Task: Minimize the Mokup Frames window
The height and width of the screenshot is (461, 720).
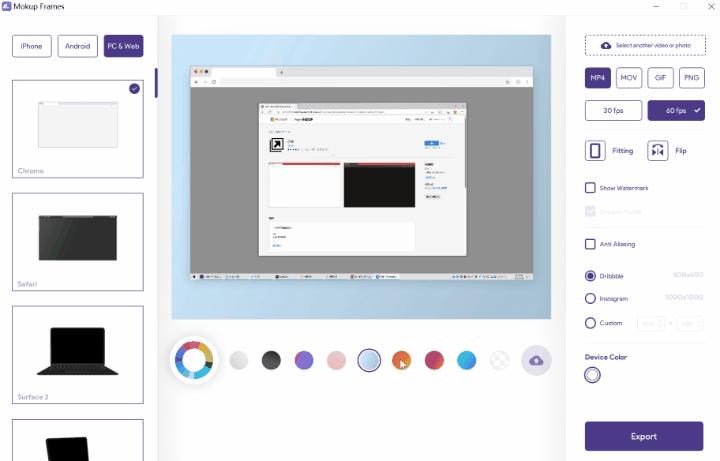Action: tap(656, 6)
